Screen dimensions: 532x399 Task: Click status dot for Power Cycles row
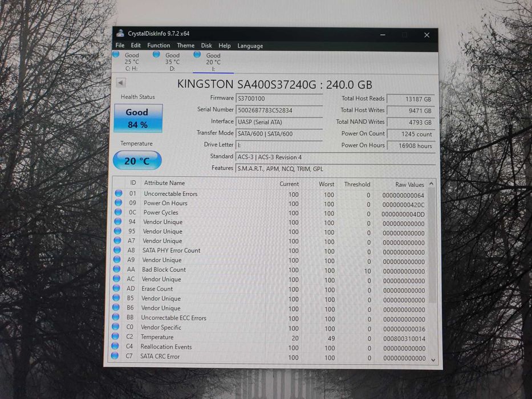click(117, 212)
